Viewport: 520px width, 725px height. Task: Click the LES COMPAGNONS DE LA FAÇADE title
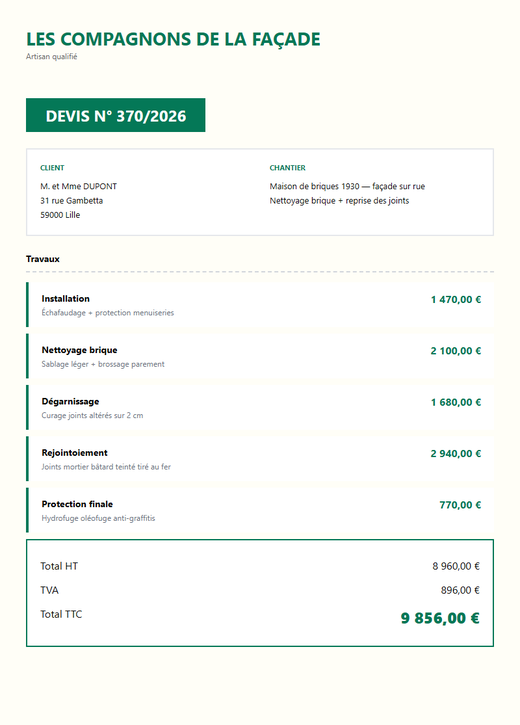[x=173, y=39]
